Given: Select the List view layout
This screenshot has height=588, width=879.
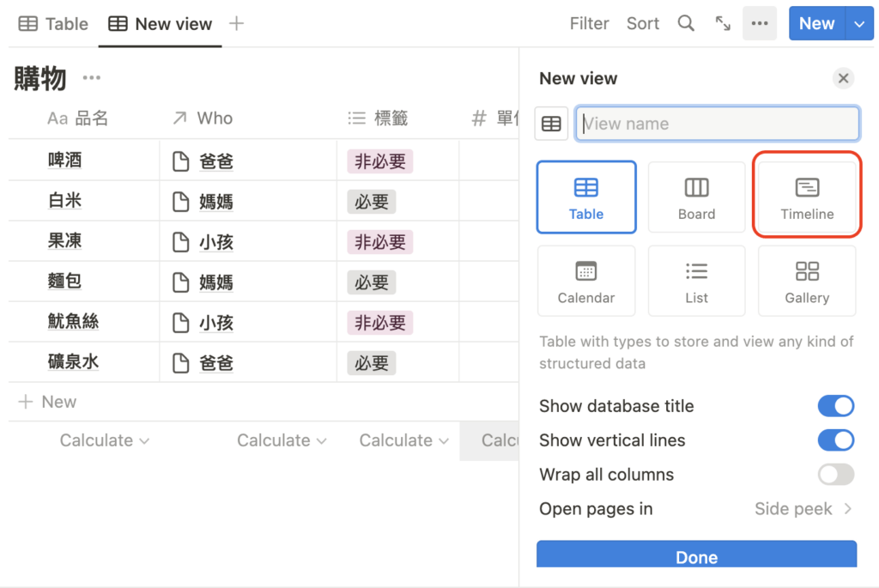Looking at the screenshot, I should 696,281.
